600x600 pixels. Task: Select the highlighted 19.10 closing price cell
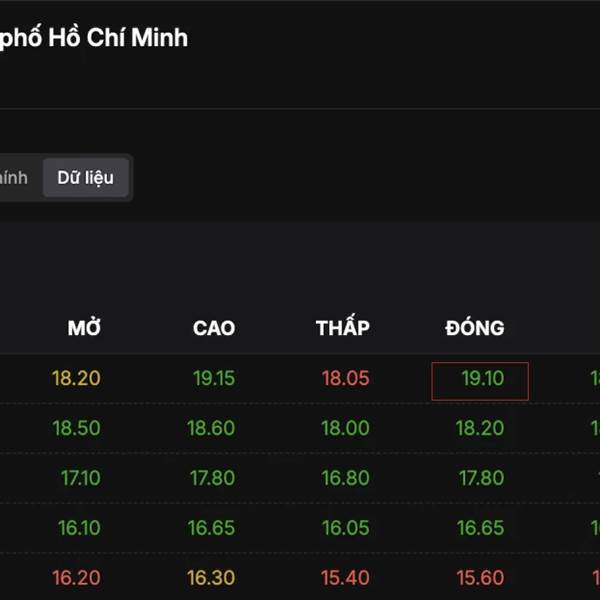480,380
